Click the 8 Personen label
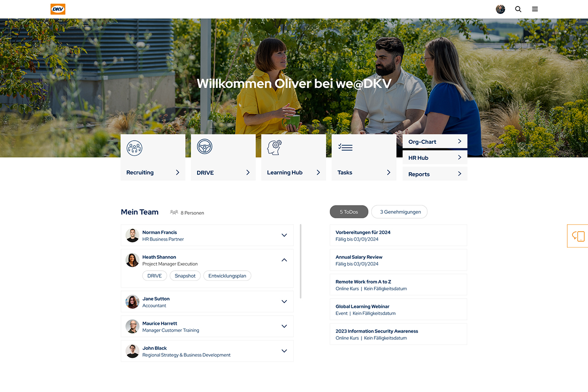Screen dimensions: 588x392 tap(192, 213)
